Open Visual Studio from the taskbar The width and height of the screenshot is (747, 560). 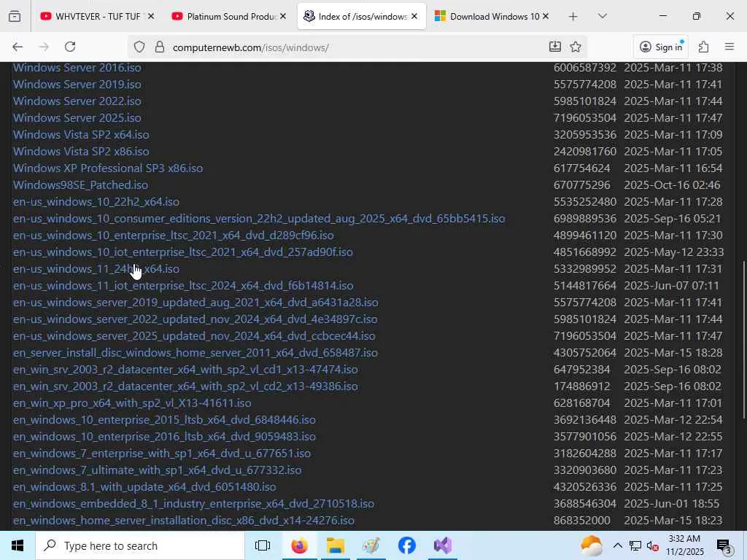point(443,545)
